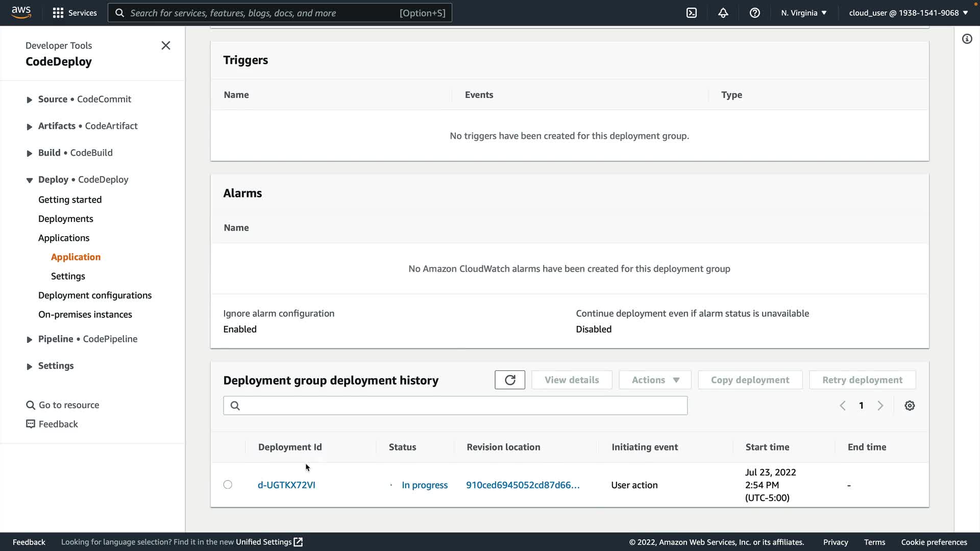Go to Deployments in sidebar
The height and width of the screenshot is (551, 980).
tap(66, 219)
